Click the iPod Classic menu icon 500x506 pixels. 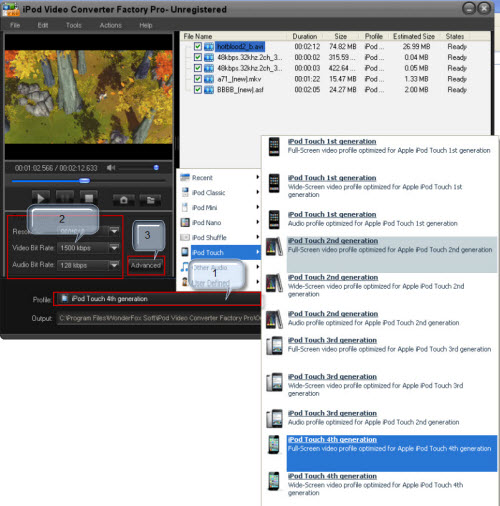pos(185,192)
